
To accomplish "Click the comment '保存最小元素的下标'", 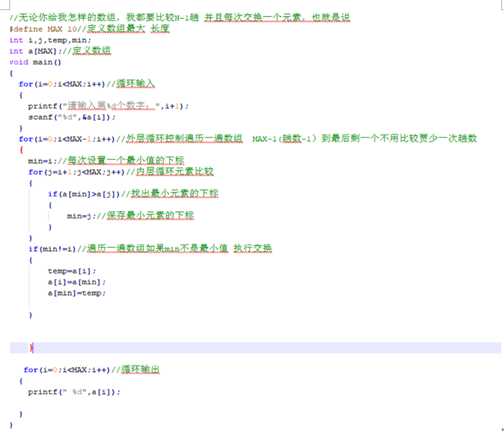I will click(x=150, y=215).
